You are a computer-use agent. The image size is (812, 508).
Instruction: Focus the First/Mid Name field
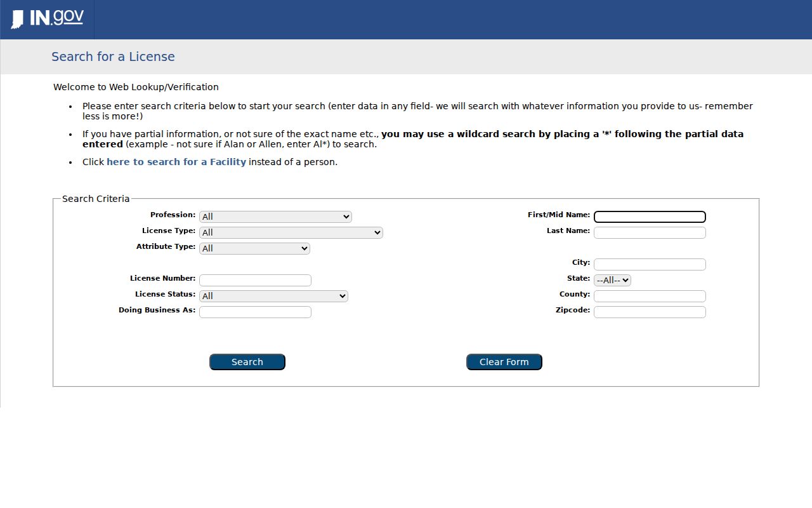pyautogui.click(x=650, y=217)
